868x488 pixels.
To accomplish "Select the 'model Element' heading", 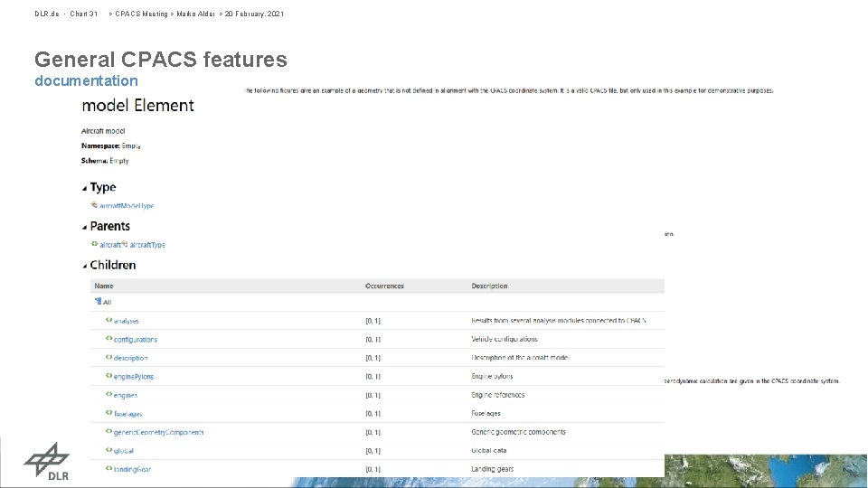I will point(137,105).
